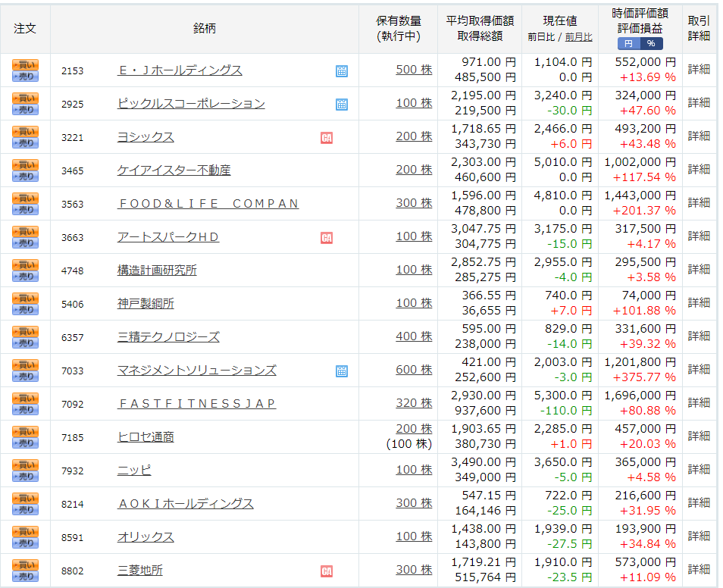Click the CA icon for ヨシックス

tap(327, 137)
